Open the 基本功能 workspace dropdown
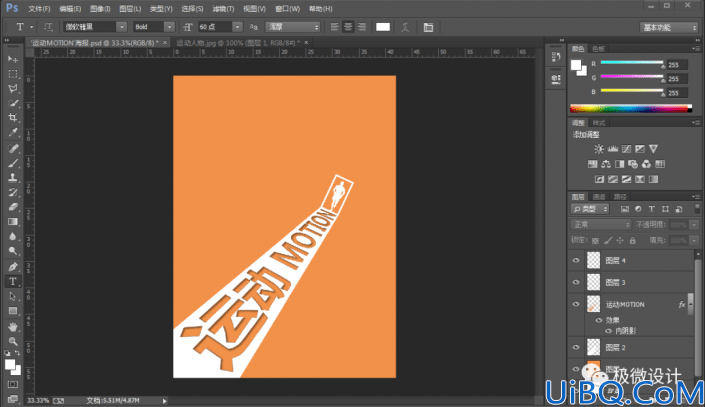Screen dimensions: 705x407 (669, 27)
